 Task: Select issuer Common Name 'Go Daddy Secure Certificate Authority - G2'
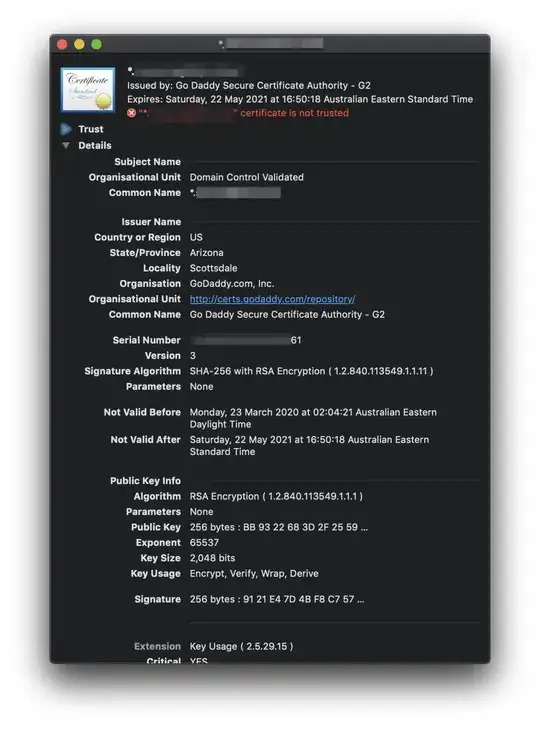(287, 315)
